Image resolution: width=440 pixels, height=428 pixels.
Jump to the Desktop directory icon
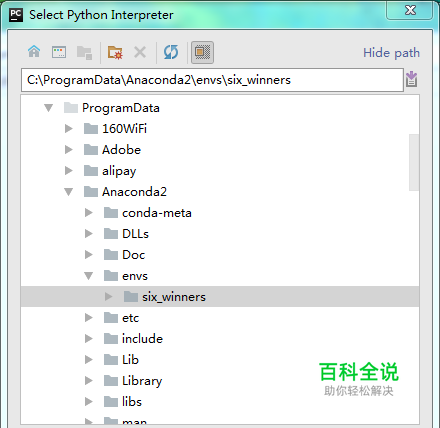click(59, 52)
